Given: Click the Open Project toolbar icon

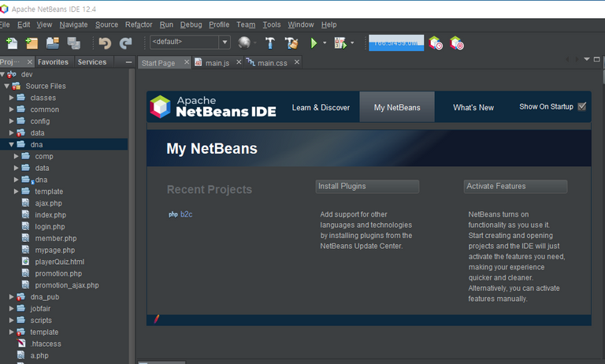Looking at the screenshot, I should pyautogui.click(x=53, y=43).
